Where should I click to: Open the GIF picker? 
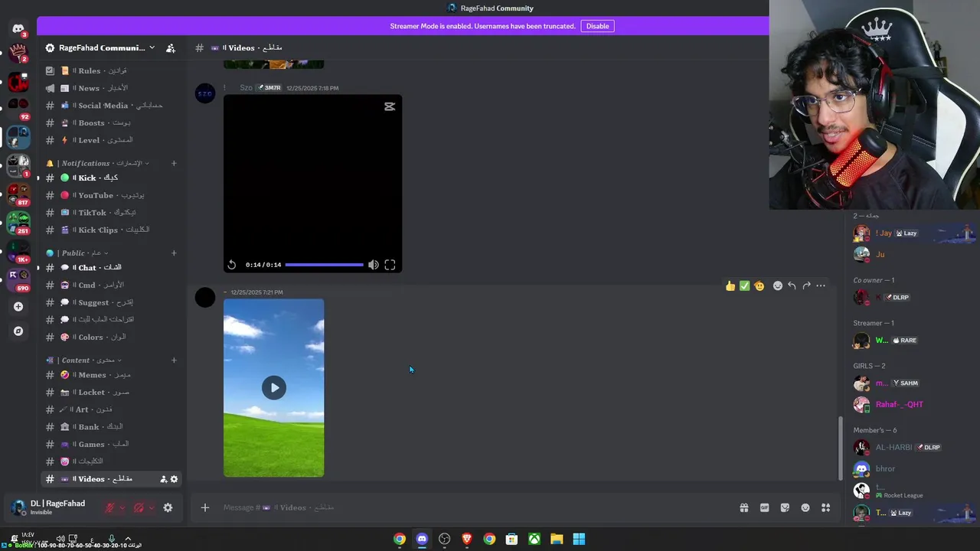coord(764,507)
